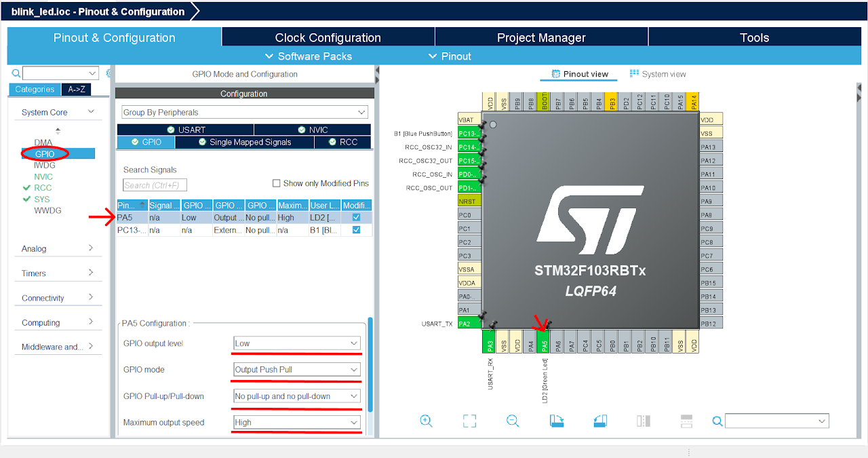Viewport: 868px width, 458px height.
Task: Switch to the Clock Configuration tab
Action: click(328, 37)
